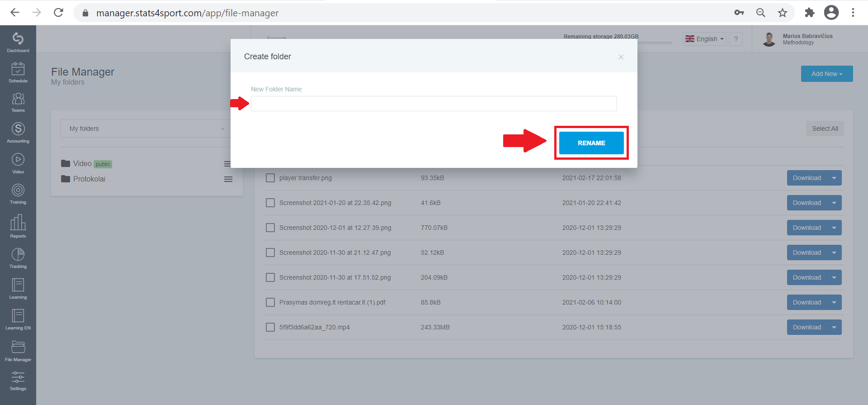Open saved passwords key icon
Viewport: 868px width, 405px height.
(x=739, y=13)
